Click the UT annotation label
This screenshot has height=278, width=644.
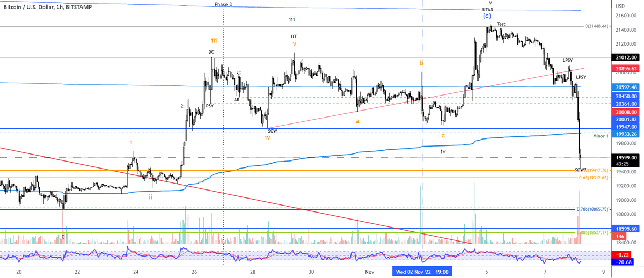pos(294,36)
